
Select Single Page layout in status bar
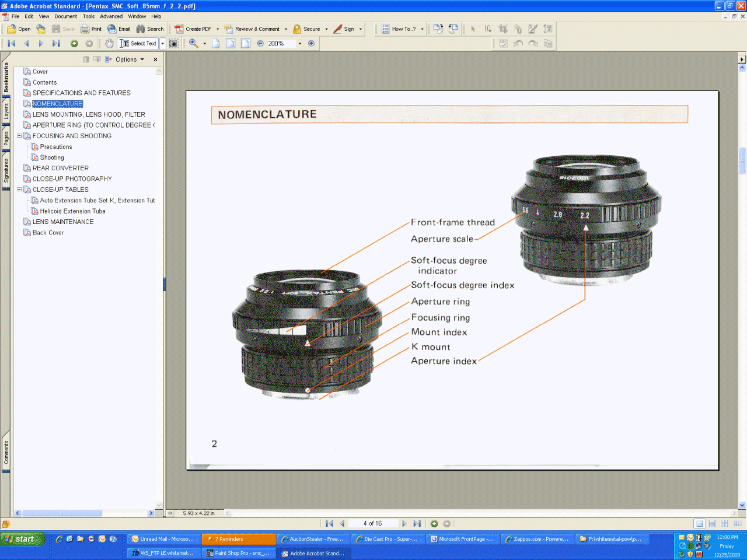tap(699, 523)
